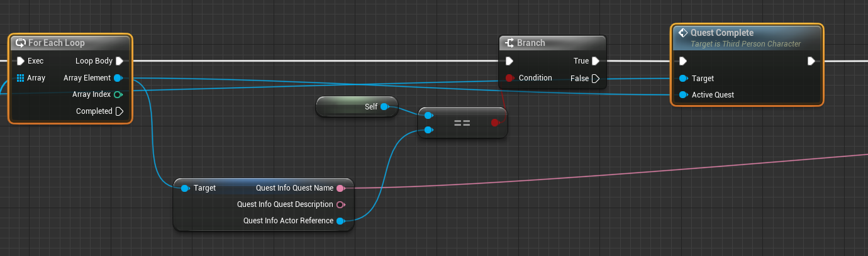Click the Quest Complete exec input pin
The image size is (868, 256).
pyautogui.click(x=683, y=61)
